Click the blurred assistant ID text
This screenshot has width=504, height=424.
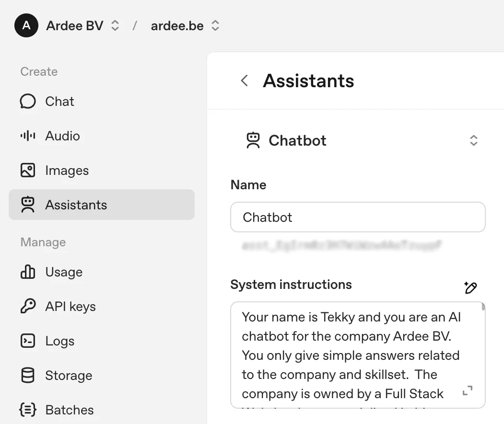tap(341, 246)
